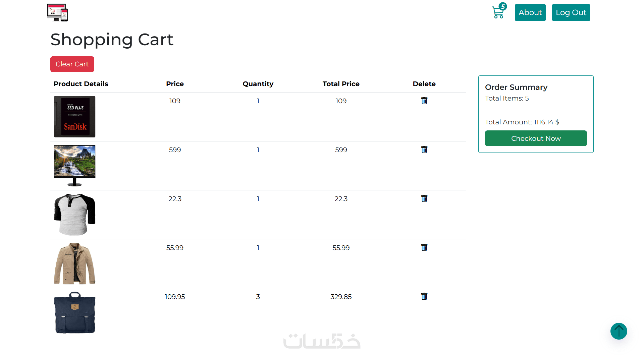Click the SSD quantity value
The width and height of the screenshot is (644, 356).
tap(258, 101)
